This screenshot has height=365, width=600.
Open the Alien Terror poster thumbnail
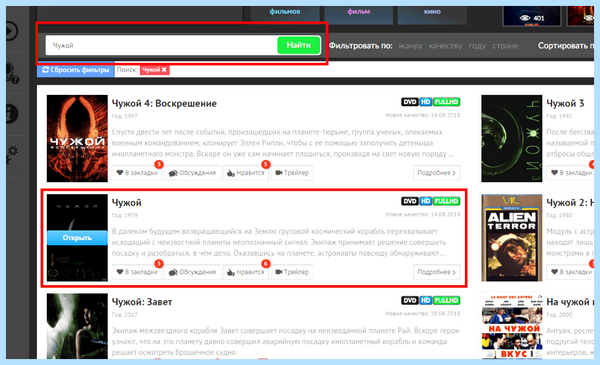512,238
